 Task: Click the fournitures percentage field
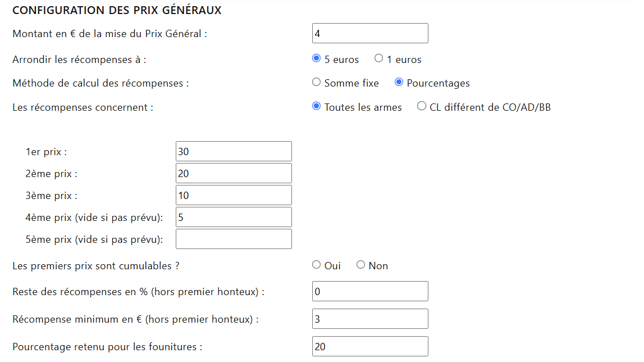(369, 346)
